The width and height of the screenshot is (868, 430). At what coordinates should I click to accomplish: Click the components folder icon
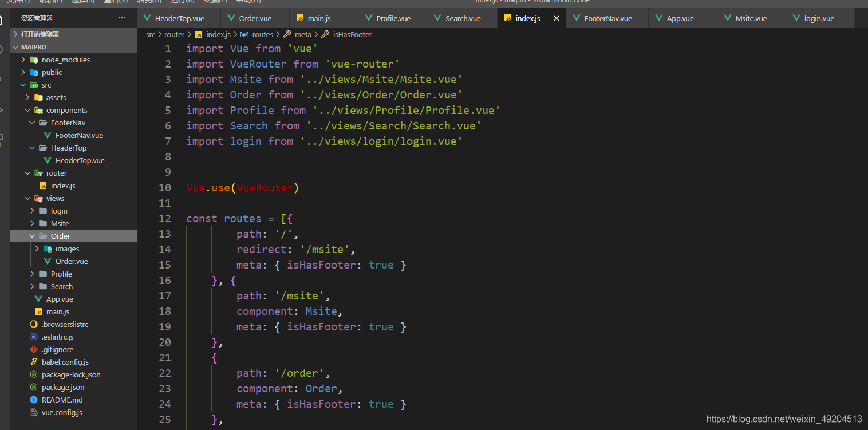click(x=39, y=110)
